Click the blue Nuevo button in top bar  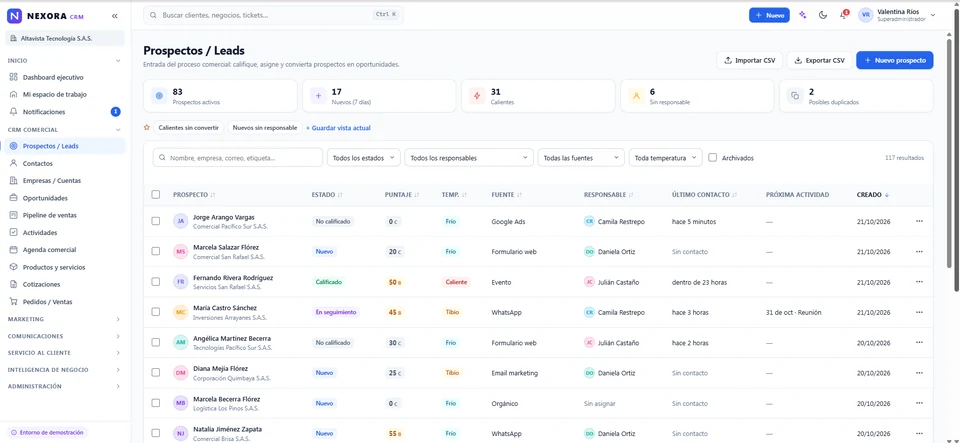[x=769, y=15]
